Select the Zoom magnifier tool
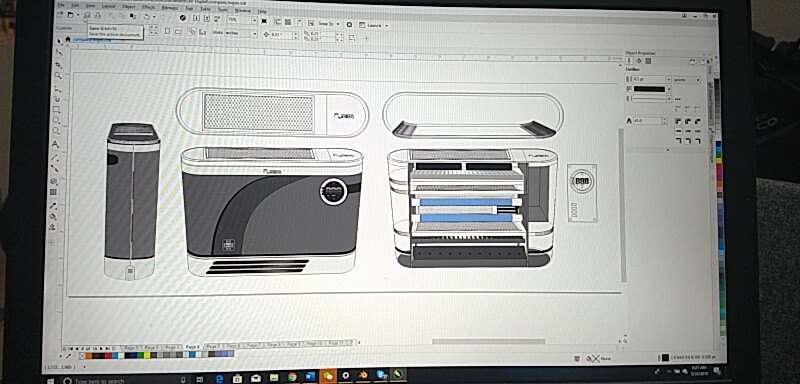 coord(58,75)
